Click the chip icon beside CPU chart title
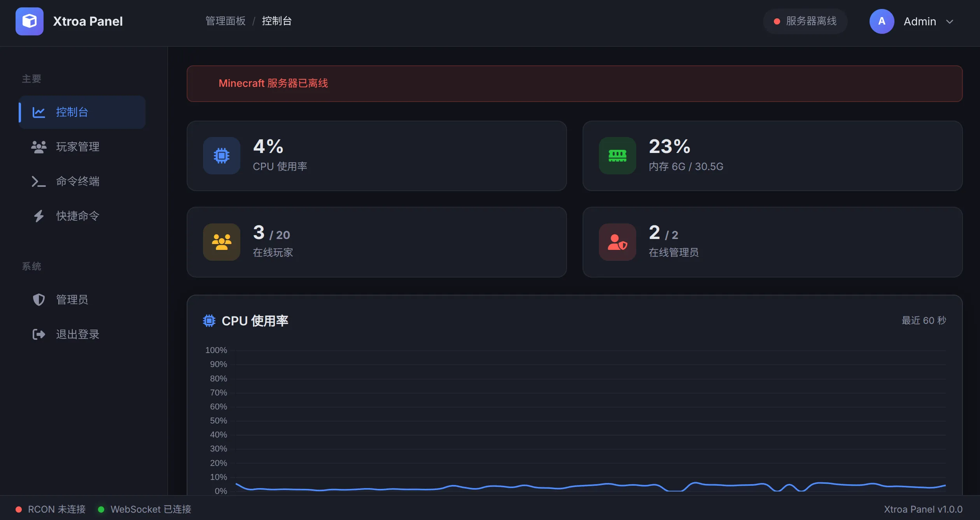Viewport: 980px width, 520px height. click(x=209, y=321)
